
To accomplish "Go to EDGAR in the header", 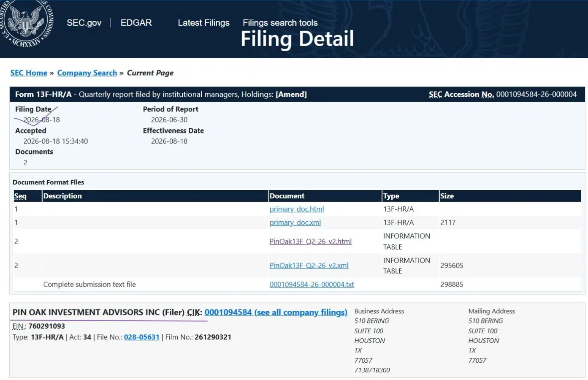I will 136,23.
